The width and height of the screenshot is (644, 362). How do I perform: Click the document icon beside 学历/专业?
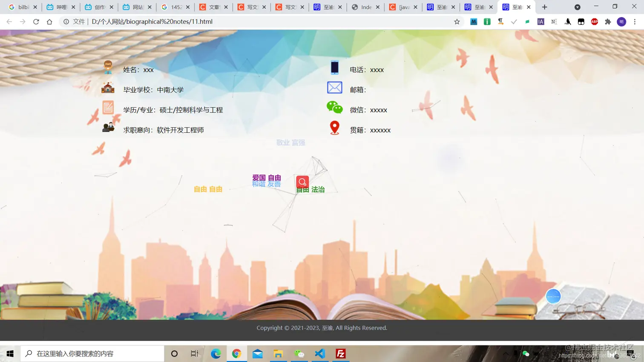tap(108, 107)
